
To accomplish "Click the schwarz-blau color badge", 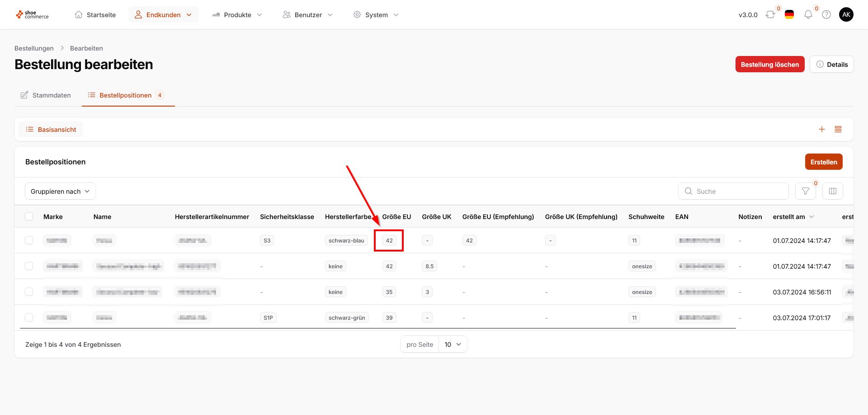I will 346,241.
